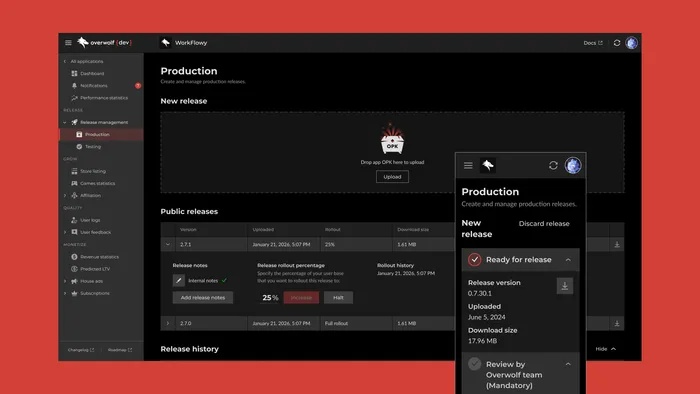Viewport: 700px width, 394px height.
Task: Download the 2.7.1 release package
Action: 617,245
